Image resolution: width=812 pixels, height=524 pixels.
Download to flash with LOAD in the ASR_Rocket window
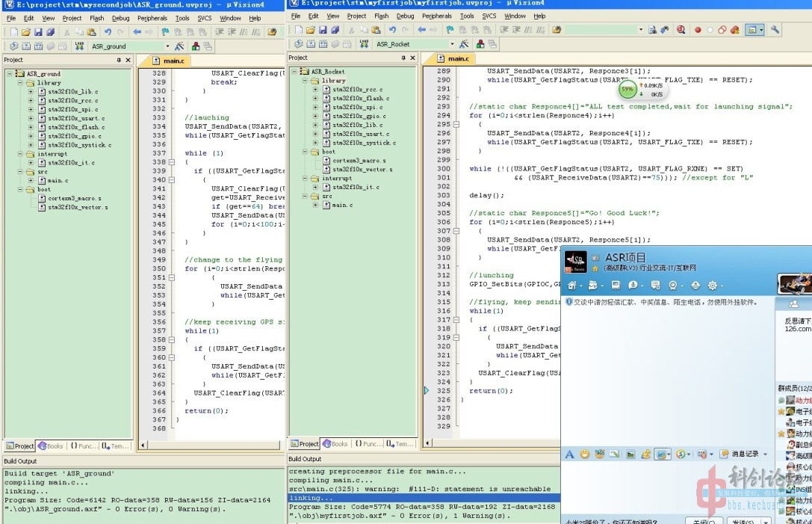tap(364, 44)
